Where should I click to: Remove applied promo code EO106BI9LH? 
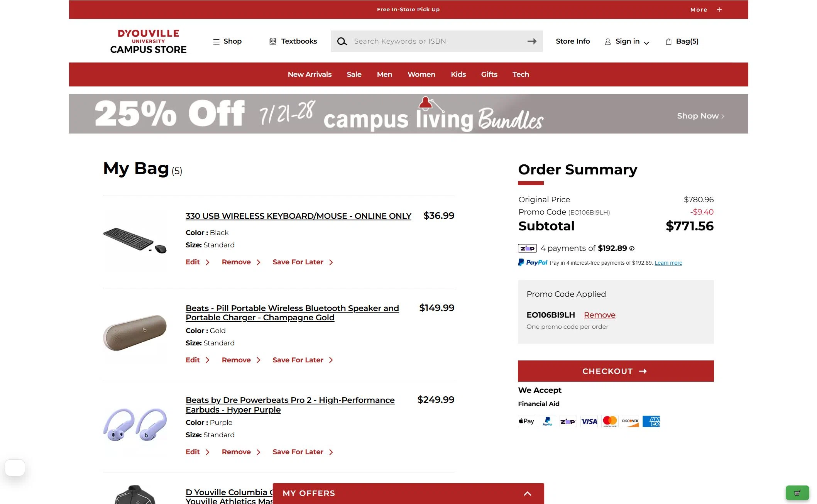(x=599, y=315)
